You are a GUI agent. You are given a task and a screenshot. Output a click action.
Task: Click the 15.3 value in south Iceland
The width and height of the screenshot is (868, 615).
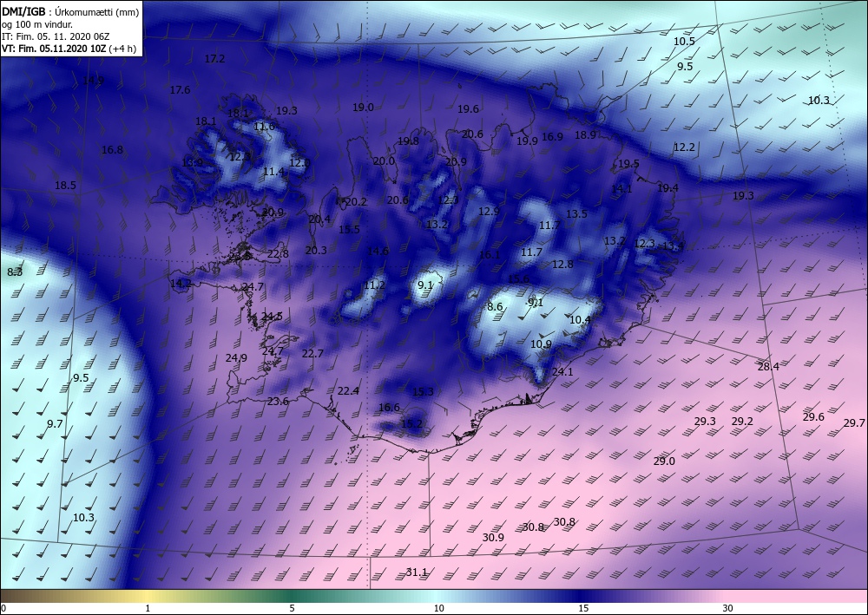click(x=423, y=392)
